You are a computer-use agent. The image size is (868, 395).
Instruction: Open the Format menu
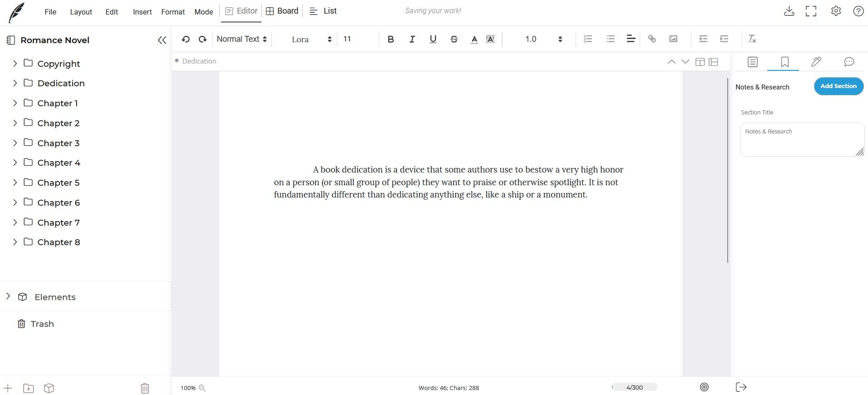point(173,12)
